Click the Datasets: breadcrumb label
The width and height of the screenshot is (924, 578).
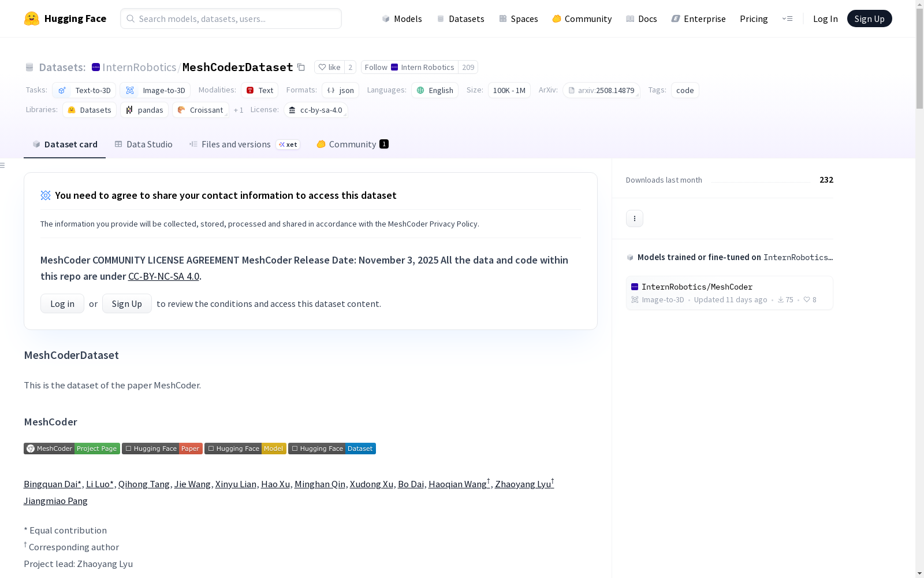pos(62,67)
